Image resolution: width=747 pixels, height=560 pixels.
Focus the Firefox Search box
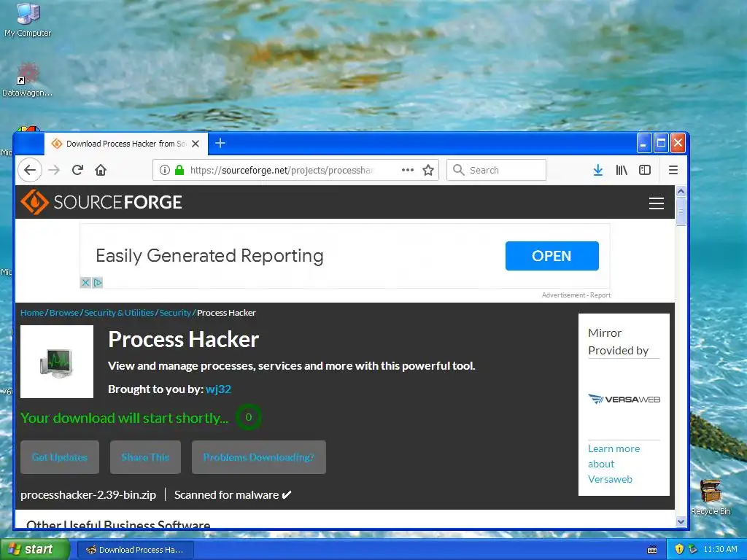496,170
